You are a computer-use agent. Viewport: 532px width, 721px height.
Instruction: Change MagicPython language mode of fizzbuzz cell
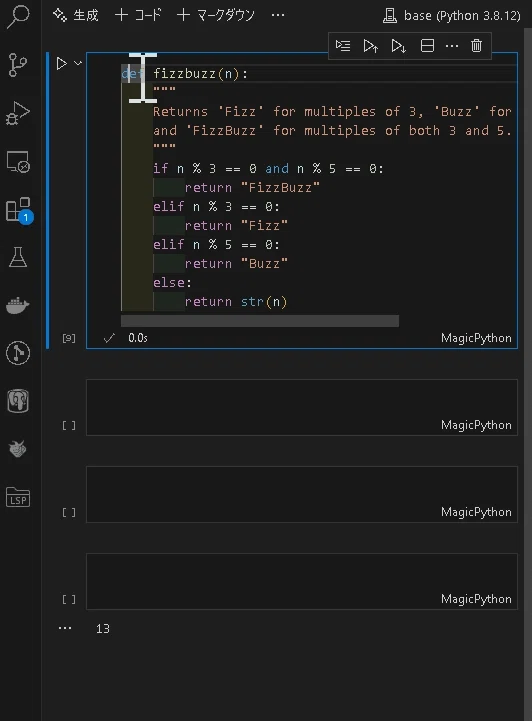coord(476,338)
